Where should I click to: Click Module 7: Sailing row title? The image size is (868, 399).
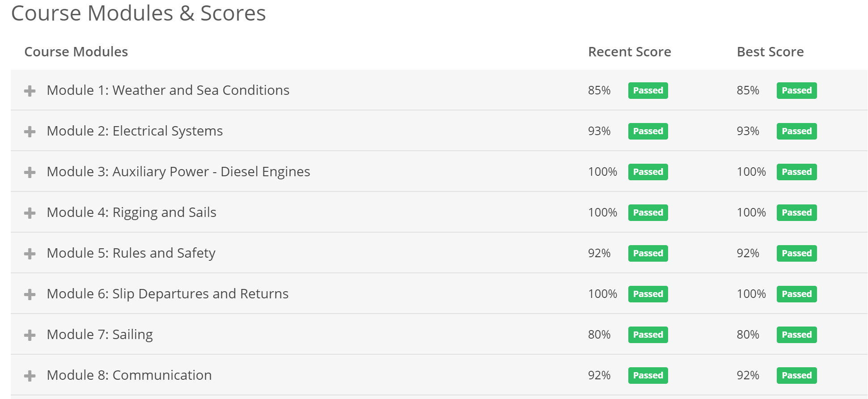[100, 335]
